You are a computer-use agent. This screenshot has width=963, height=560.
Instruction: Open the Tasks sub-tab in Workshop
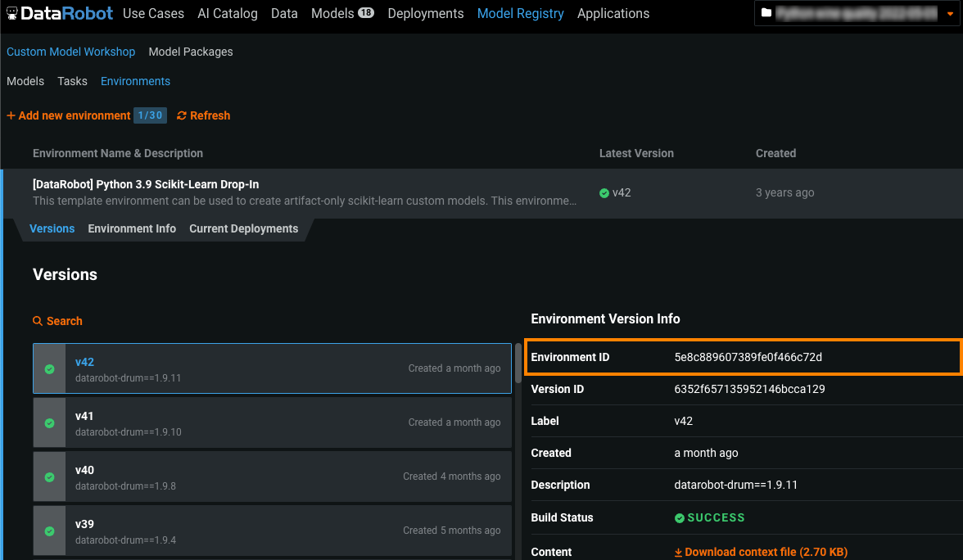[x=72, y=81]
